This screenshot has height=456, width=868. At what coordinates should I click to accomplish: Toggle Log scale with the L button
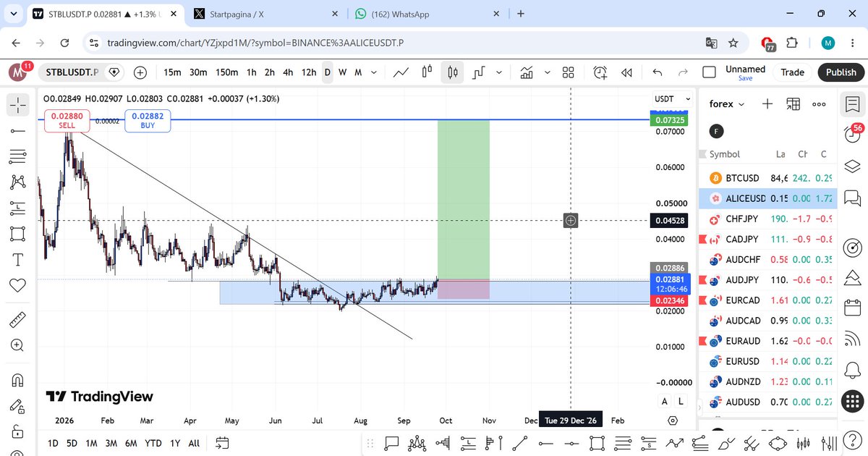click(681, 401)
